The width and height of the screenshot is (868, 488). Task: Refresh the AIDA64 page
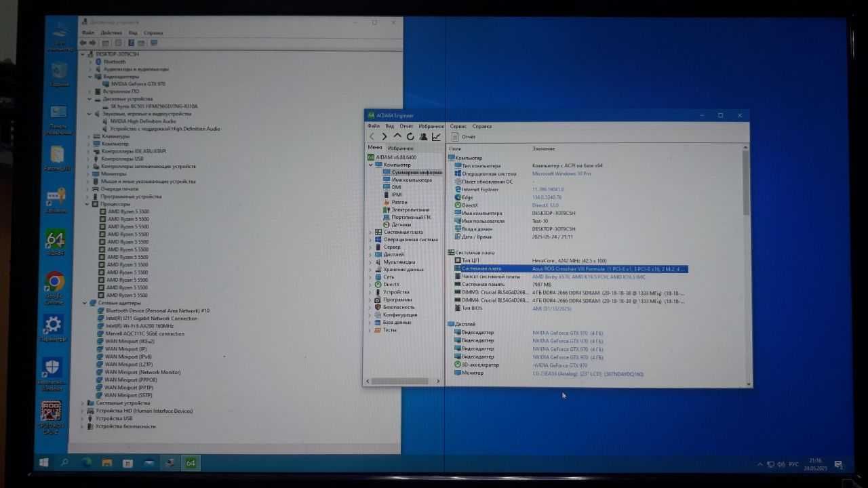[x=410, y=136]
